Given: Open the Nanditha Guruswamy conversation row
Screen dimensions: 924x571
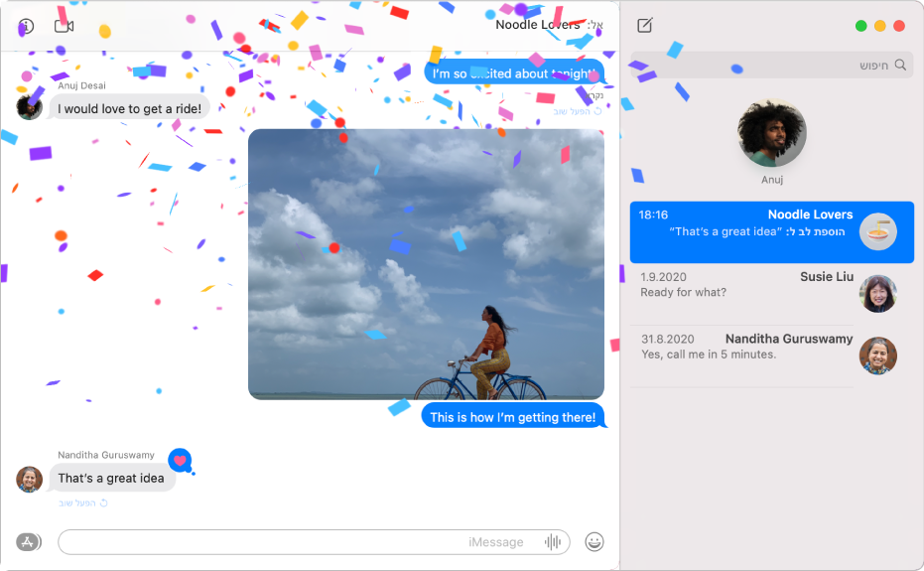Looking at the screenshot, I should coord(772,357).
